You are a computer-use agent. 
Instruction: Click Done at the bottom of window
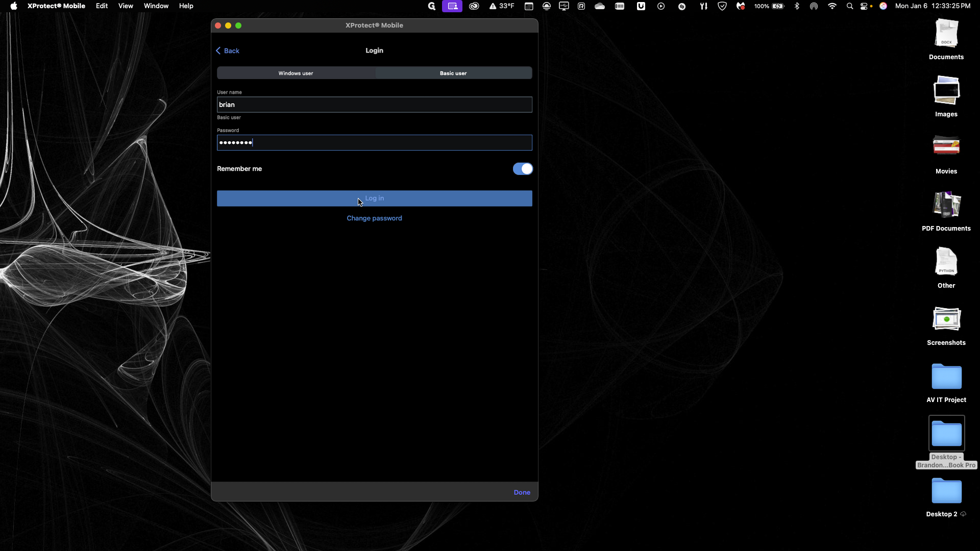click(x=522, y=492)
